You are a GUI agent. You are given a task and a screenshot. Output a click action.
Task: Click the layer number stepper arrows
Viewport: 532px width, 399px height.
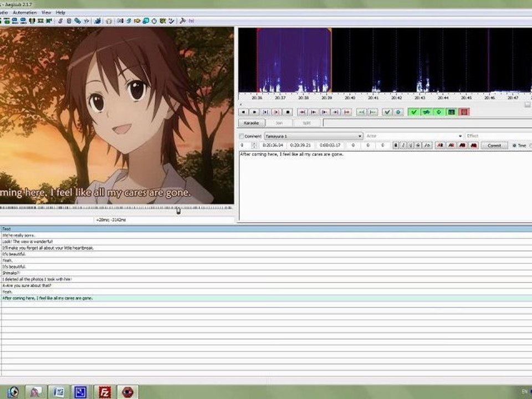[254, 146]
